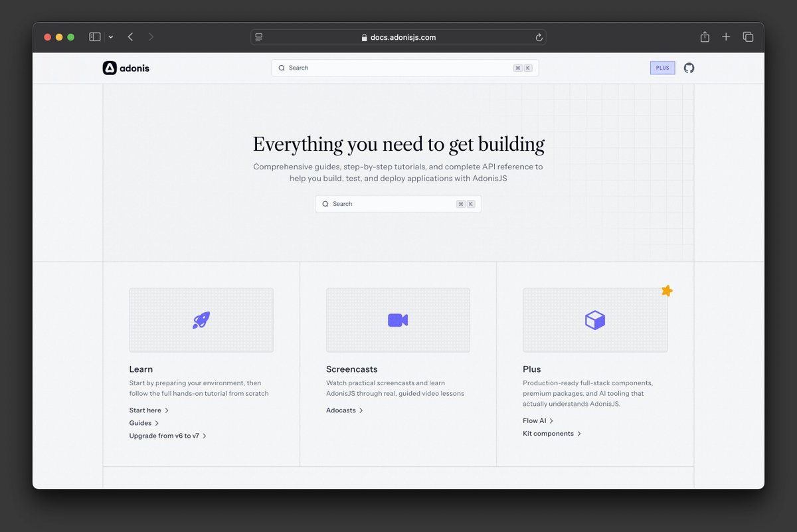Image resolution: width=797 pixels, height=532 pixels.
Task: Click the cube icon on the Plus card
Action: coord(595,320)
